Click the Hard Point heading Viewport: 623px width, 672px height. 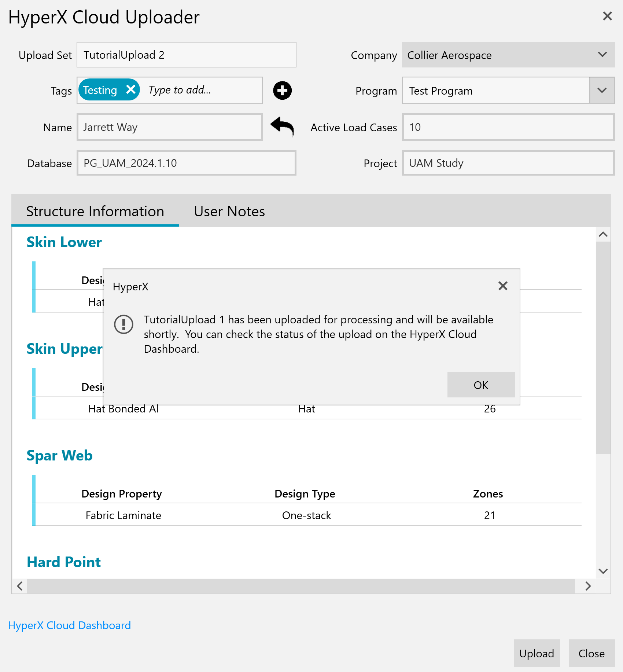(x=64, y=562)
